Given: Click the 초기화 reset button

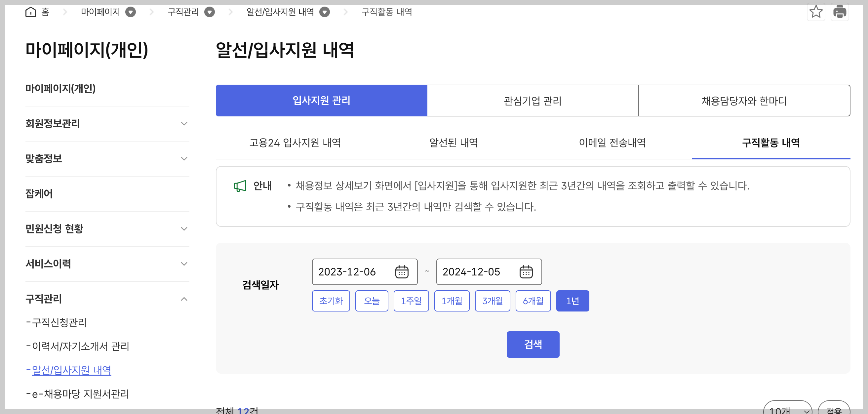Looking at the screenshot, I should (x=331, y=301).
